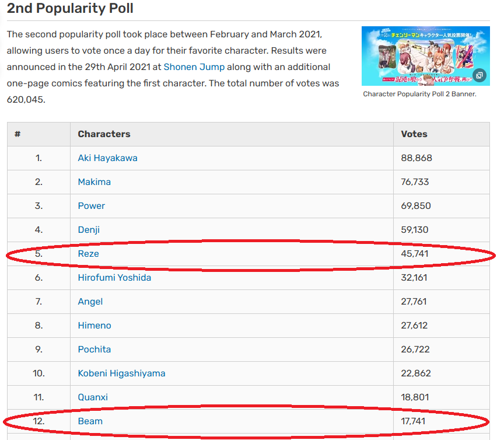
Task: Click the banner caption text
Action: pyautogui.click(x=419, y=94)
